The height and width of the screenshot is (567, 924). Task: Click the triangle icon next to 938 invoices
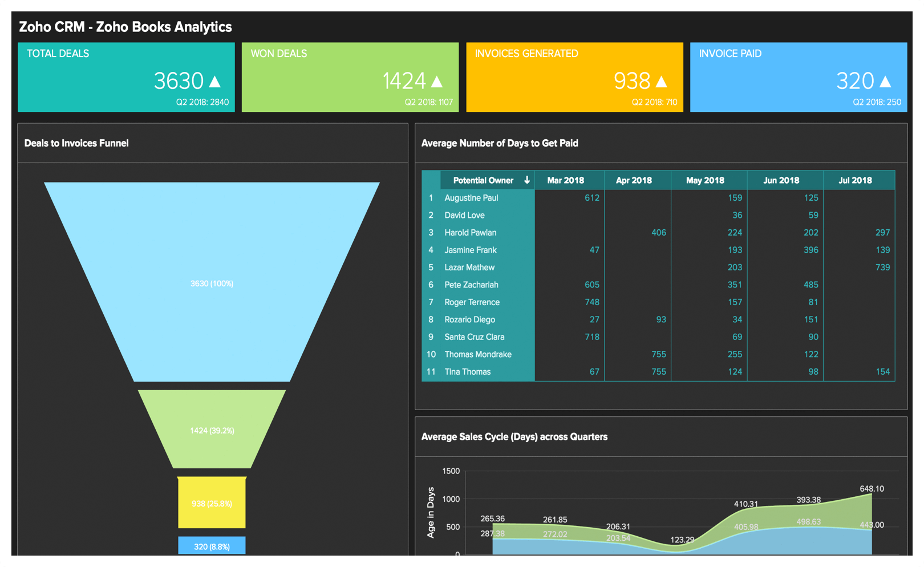click(661, 82)
